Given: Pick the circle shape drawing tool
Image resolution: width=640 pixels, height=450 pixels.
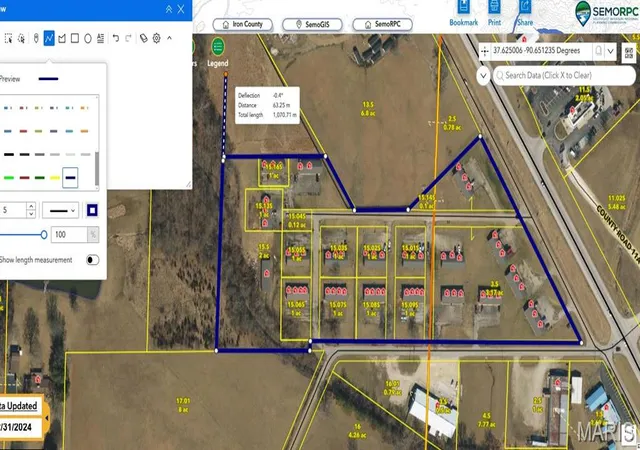Looking at the screenshot, I should pyautogui.click(x=88, y=38).
